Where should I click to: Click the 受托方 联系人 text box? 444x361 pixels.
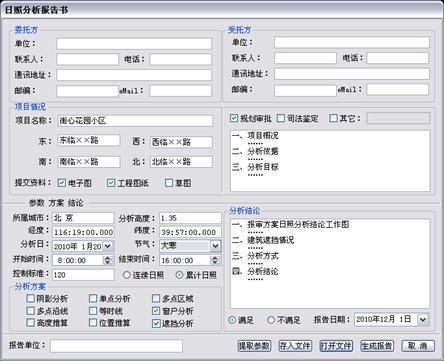coord(305,58)
